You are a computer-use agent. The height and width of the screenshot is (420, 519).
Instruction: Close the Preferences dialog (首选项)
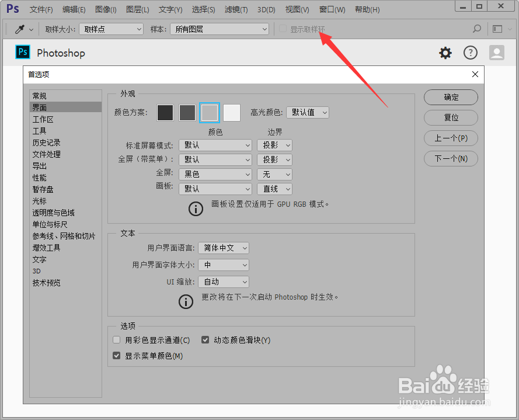(x=475, y=74)
